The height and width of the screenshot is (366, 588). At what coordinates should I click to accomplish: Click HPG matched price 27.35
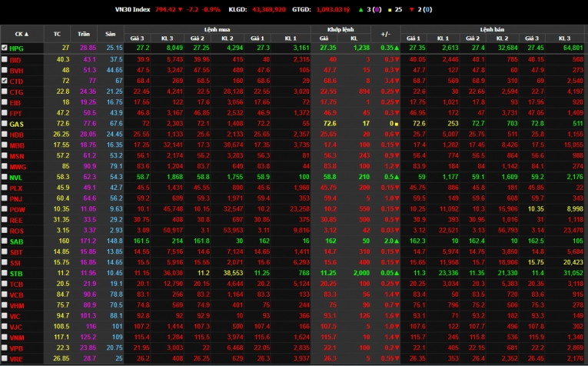coord(328,48)
